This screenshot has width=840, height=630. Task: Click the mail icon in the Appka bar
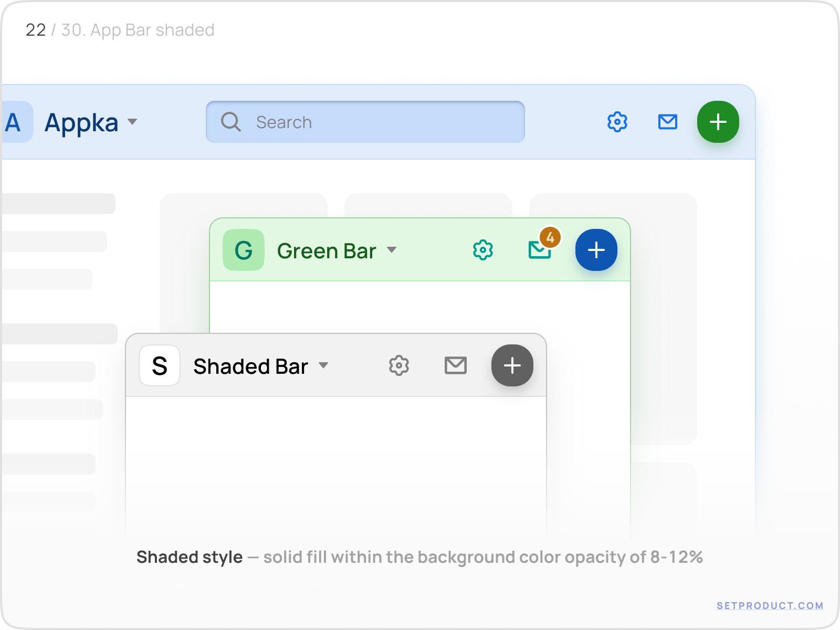click(667, 122)
